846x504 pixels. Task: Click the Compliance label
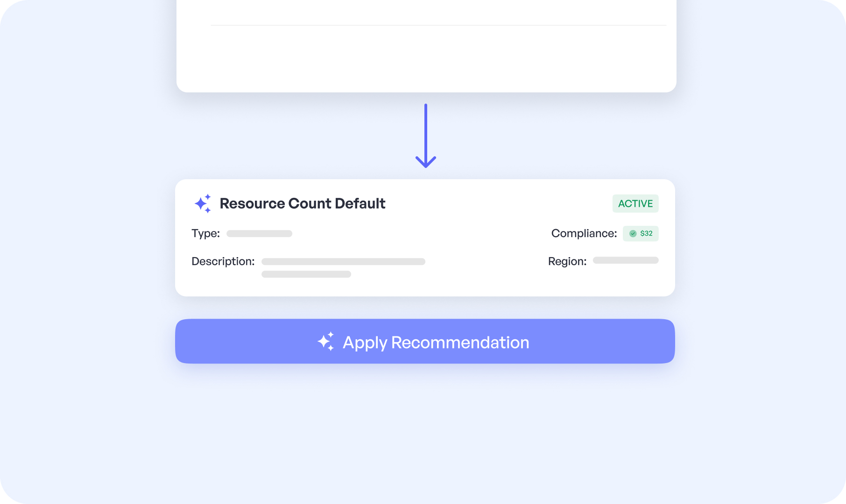584,233
